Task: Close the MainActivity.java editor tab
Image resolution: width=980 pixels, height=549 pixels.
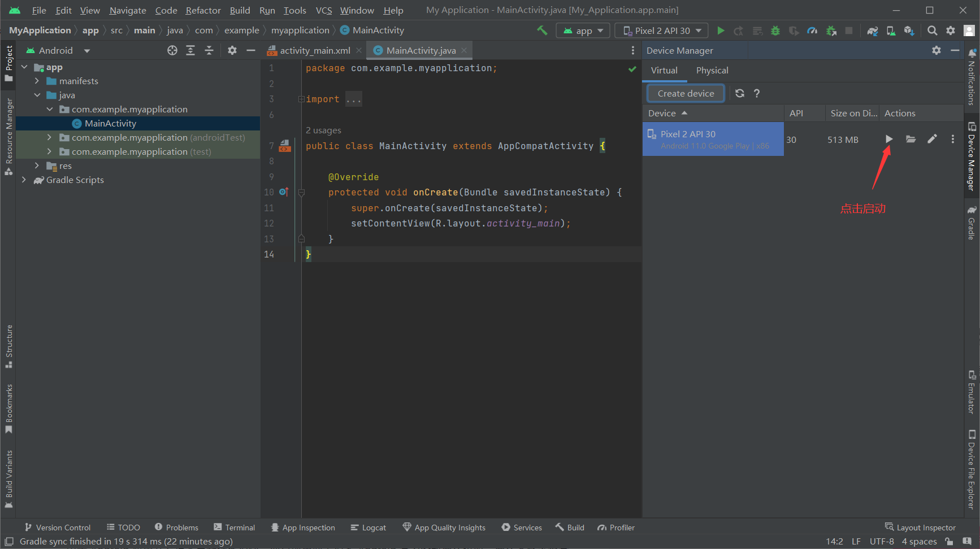Action: pos(464,50)
